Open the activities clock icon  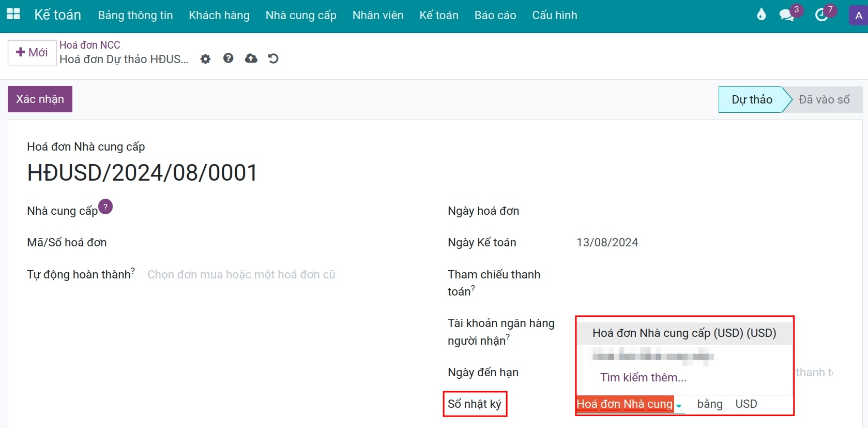point(821,14)
